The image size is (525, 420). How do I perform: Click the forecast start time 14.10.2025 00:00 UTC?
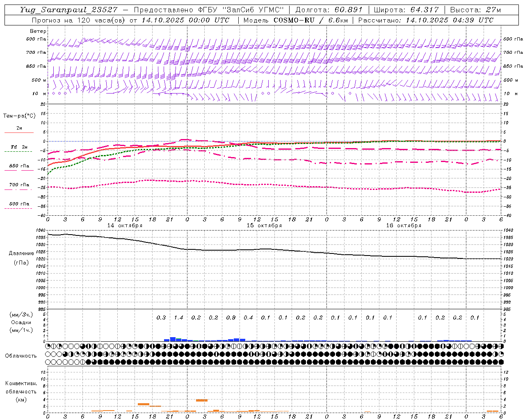tap(185, 20)
